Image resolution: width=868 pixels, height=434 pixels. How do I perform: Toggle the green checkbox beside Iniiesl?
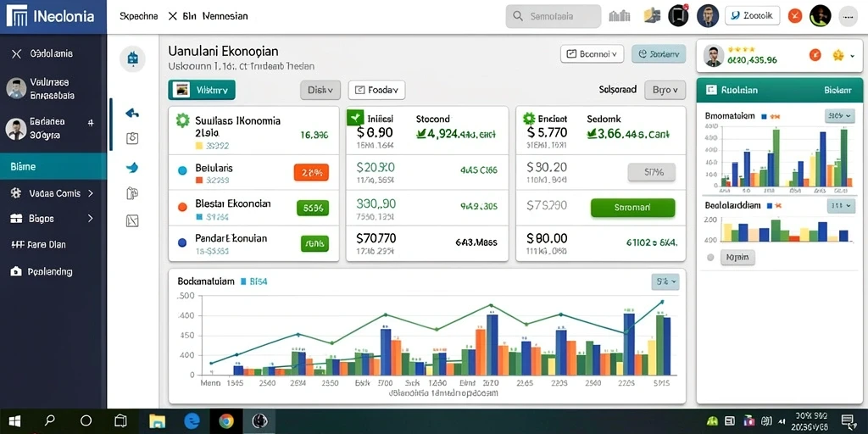tap(355, 117)
